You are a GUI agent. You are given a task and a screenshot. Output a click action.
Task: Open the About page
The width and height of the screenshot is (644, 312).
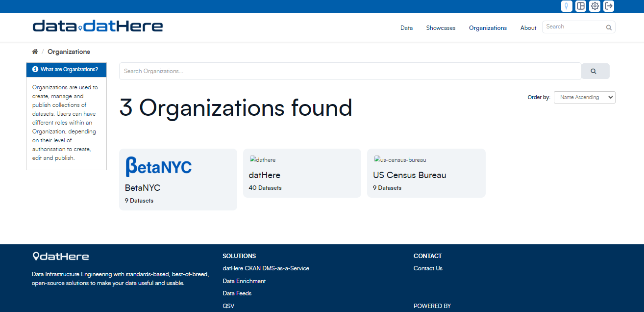528,28
